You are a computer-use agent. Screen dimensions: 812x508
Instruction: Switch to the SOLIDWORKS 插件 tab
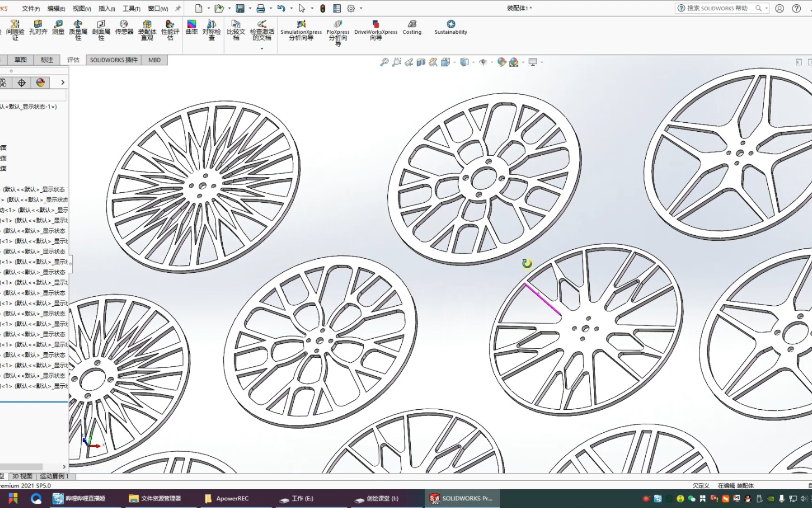pyautogui.click(x=114, y=60)
